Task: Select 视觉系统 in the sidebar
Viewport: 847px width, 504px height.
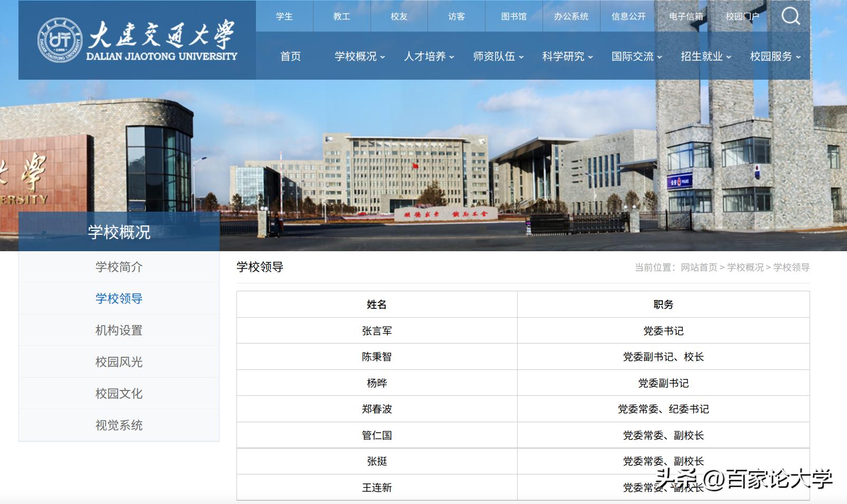Action: coord(119,425)
